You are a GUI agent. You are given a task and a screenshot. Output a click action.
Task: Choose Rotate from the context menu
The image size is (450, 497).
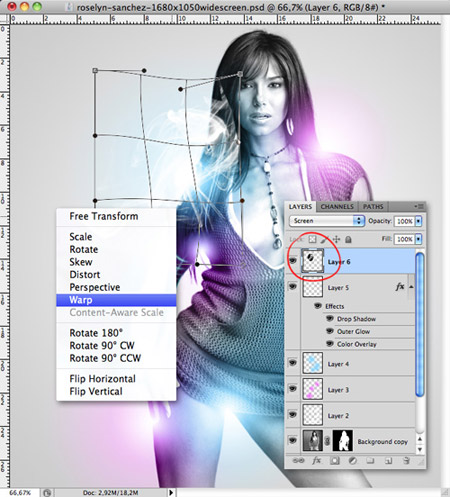84,250
